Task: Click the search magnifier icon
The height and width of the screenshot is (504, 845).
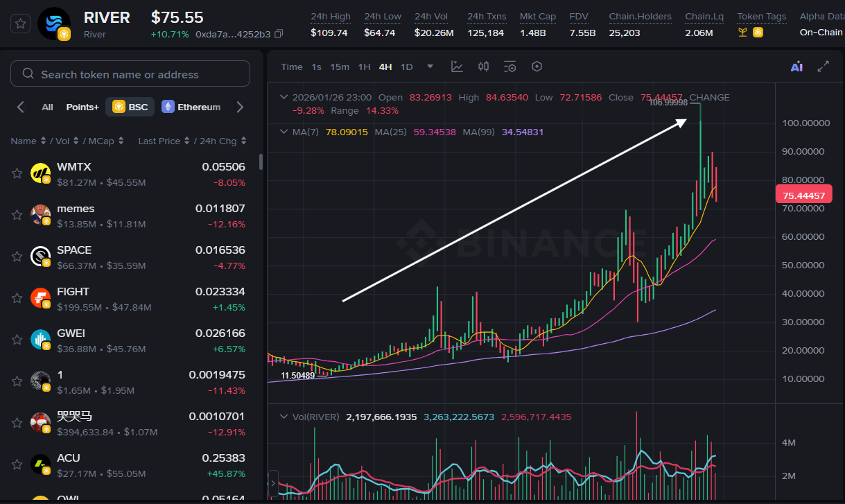Action: pos(28,73)
